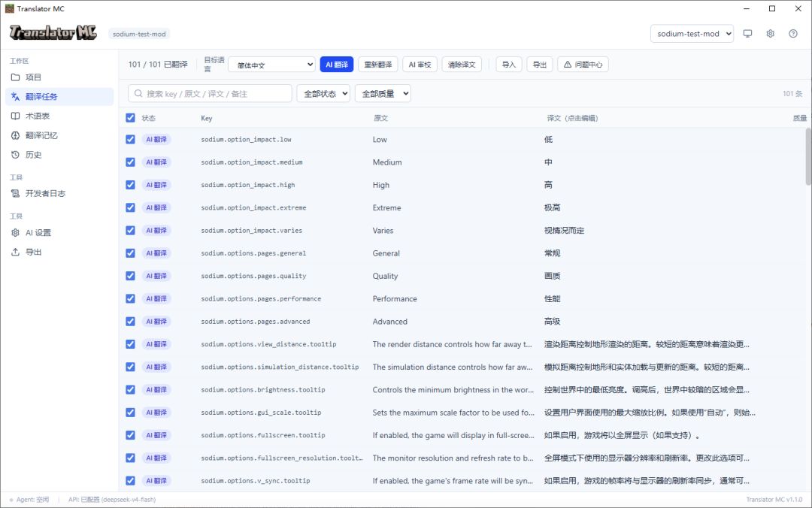Uncheck the sodium.option_impact.varies row checkbox

131,231
